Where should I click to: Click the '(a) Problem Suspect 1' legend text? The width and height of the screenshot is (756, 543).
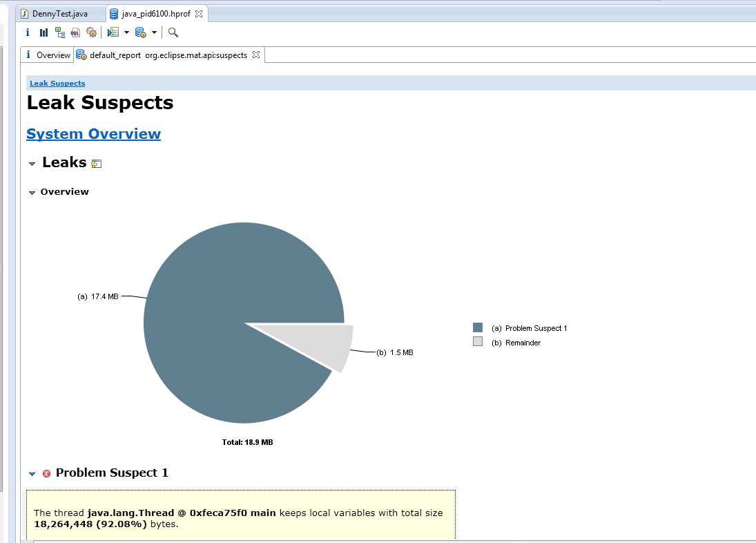530,328
